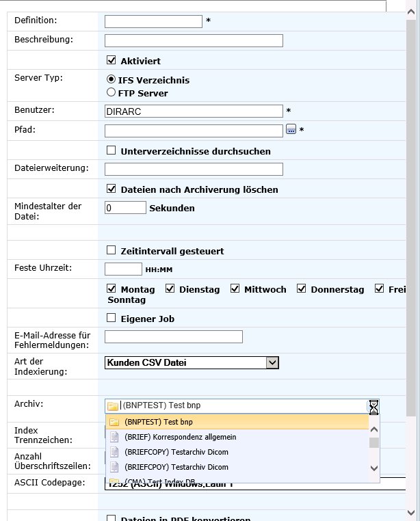Click the main vertical scrollbar thumb

[x=411, y=217]
